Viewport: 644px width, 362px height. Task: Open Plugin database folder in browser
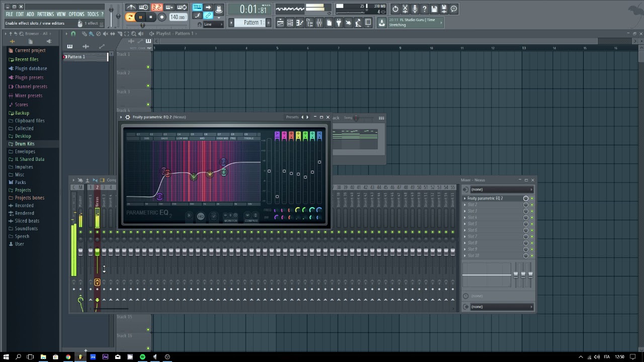(31, 68)
